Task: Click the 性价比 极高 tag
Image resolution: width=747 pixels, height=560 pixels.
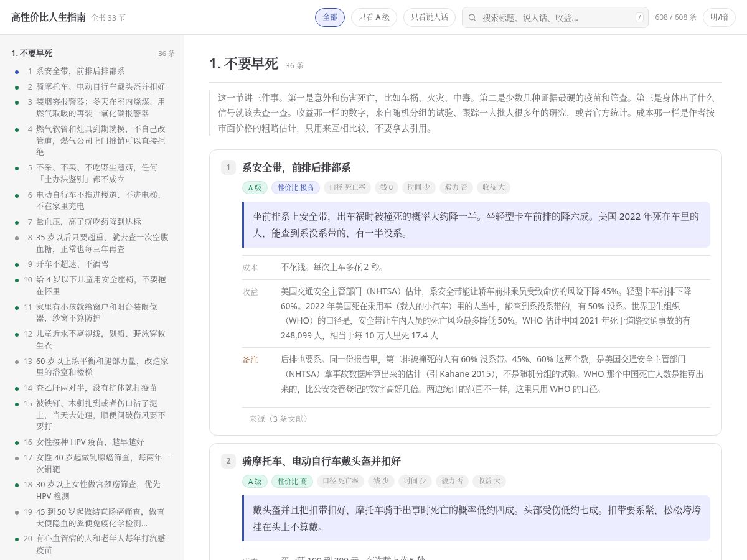Action: 296,187
